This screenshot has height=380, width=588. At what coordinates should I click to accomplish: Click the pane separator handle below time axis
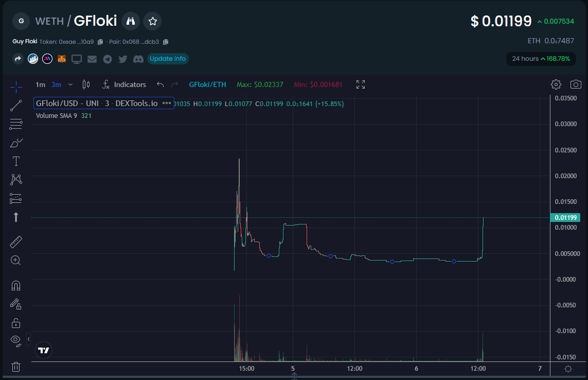(294, 375)
